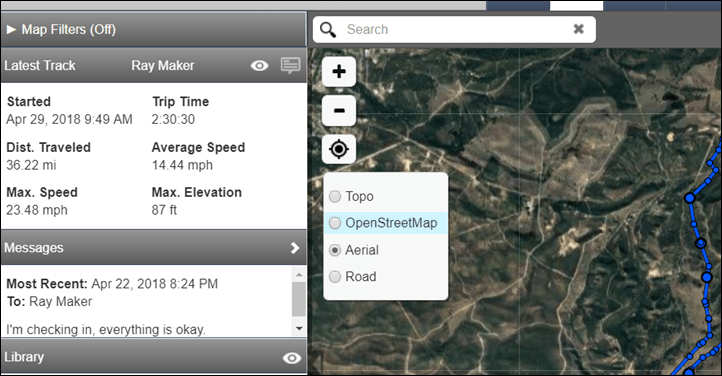Screen dimensions: 722x376
Task: Click the Max. Elevation value 87 ft
Action: tap(164, 210)
